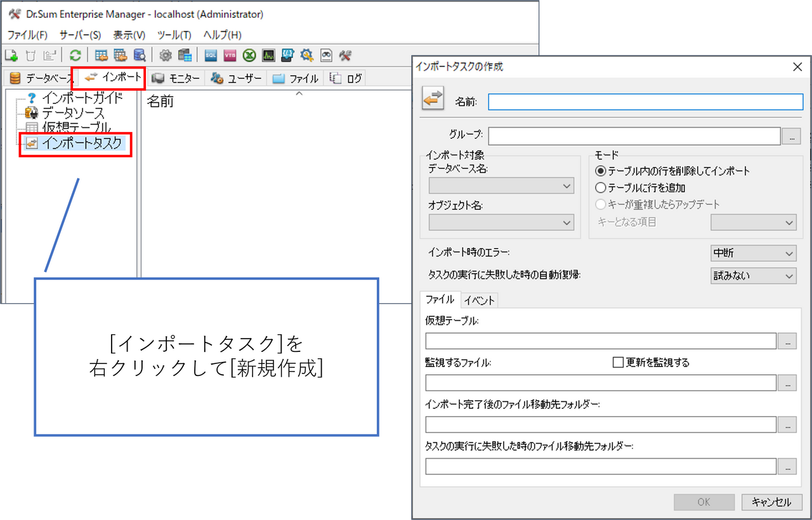The image size is (812, 520).
Task: Click browse button next to グループ field
Action: click(x=792, y=136)
